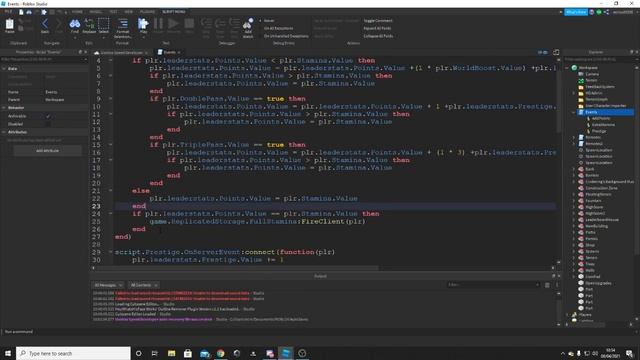Click Expand All Folds
640x360 pixels.
[377, 28]
